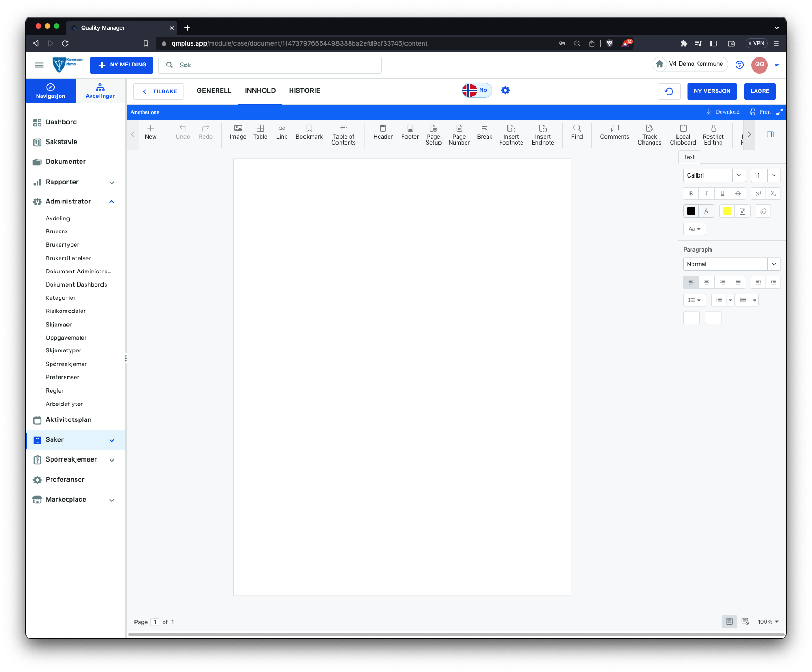Open Page Setup in the editor toolbar

click(x=433, y=134)
